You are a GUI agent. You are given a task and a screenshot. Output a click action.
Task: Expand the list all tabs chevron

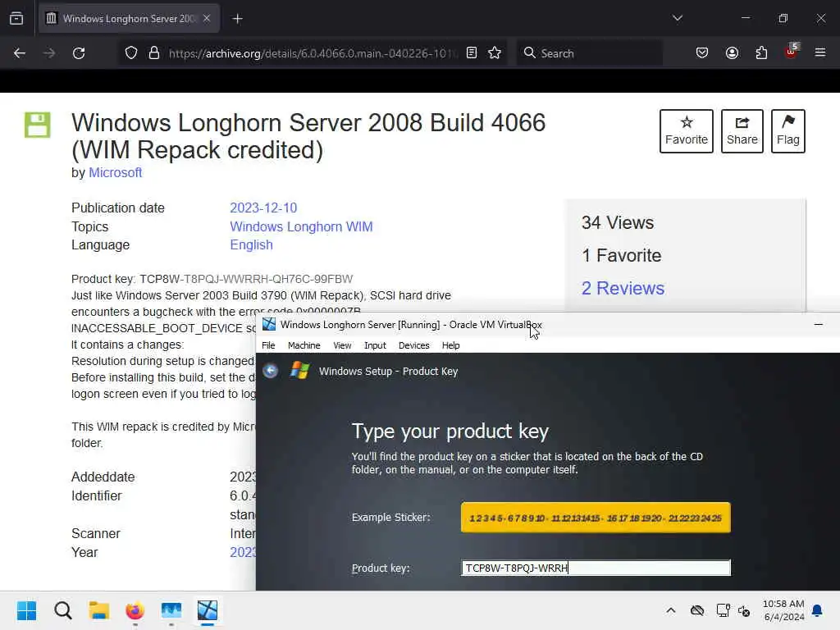click(677, 18)
